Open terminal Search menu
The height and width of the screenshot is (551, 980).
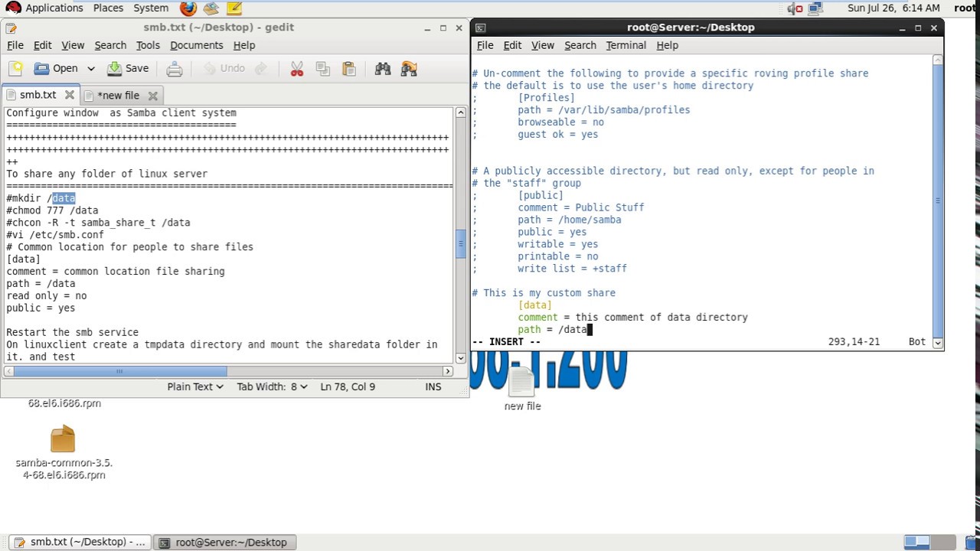580,45
